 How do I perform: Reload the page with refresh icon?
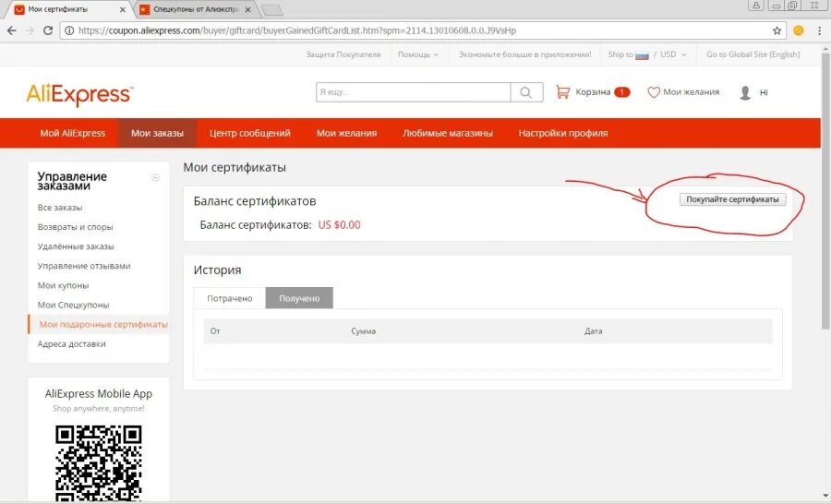point(48,30)
